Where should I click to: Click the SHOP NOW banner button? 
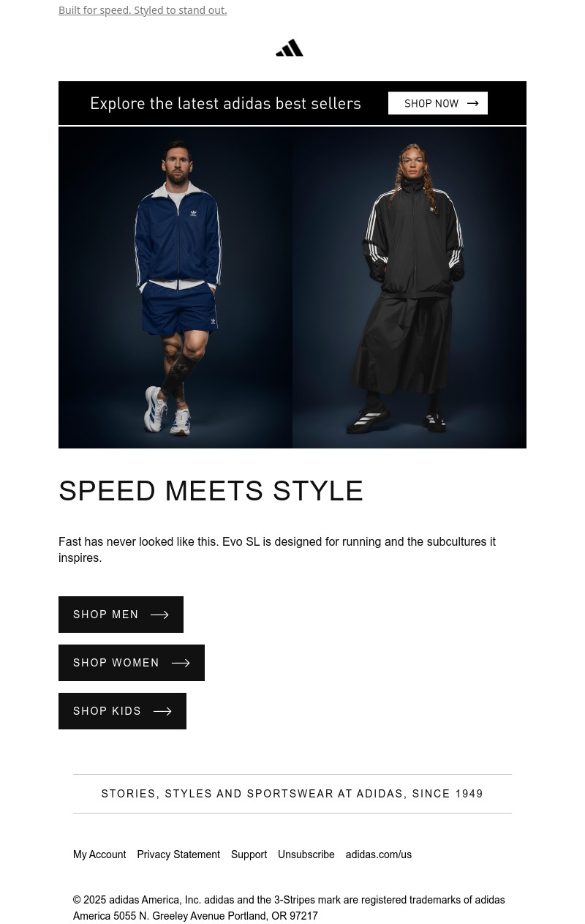coord(438,103)
